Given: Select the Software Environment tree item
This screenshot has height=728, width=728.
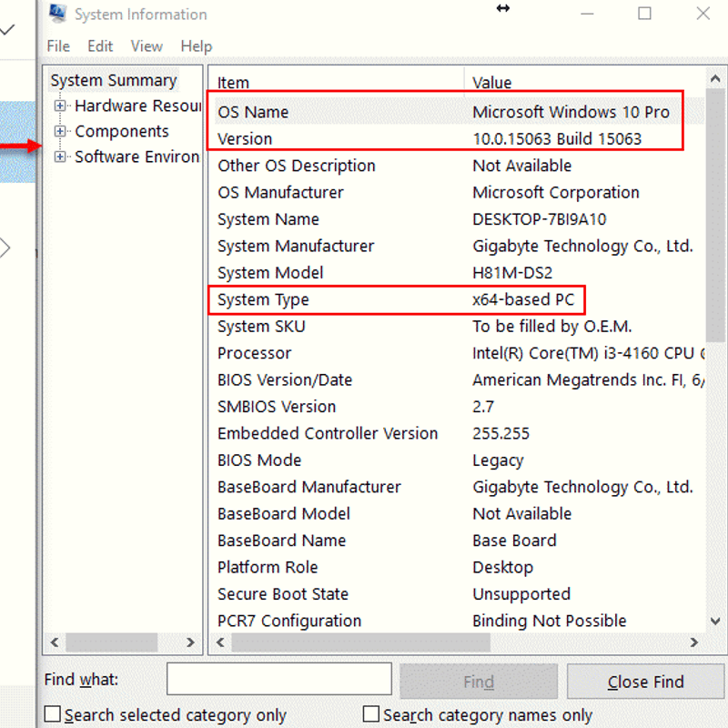Looking at the screenshot, I should click(x=137, y=157).
